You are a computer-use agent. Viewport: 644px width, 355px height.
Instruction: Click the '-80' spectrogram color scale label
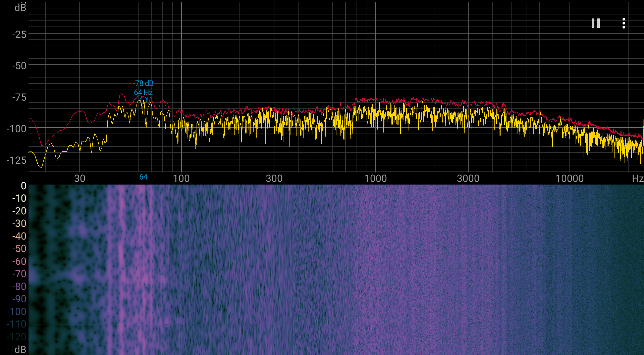click(x=19, y=287)
